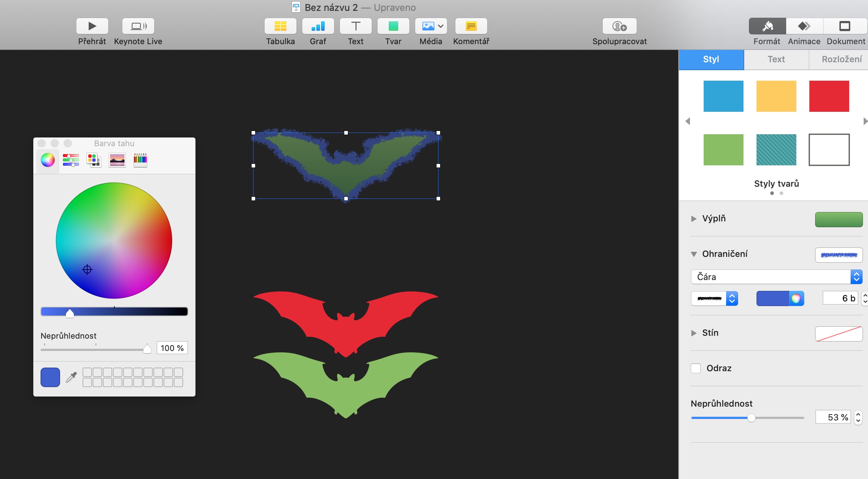Viewport: 868px width, 479px height.
Task: Switch to pencils color picker mode
Action: 140,160
